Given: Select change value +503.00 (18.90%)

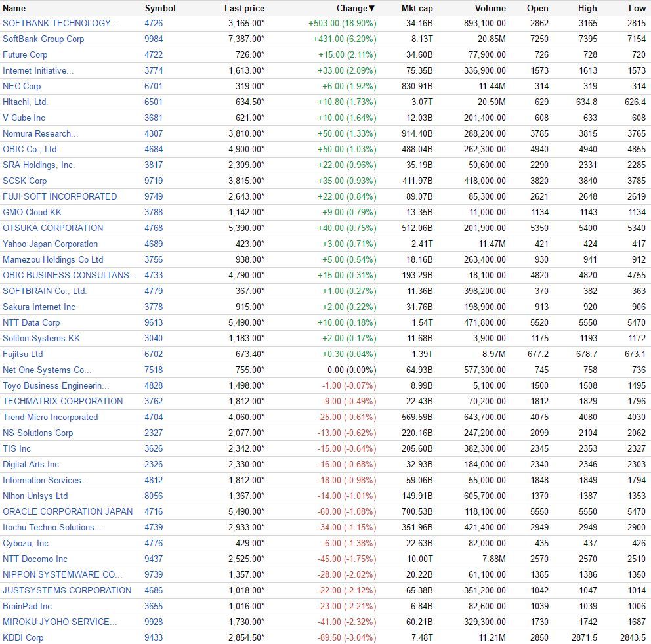Looking at the screenshot, I should [x=342, y=23].
